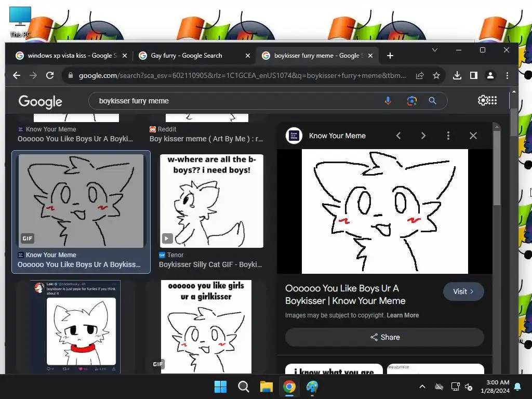Open Ooooo You Like Boys panel title
Viewport: 532px width, 399px height.
click(x=345, y=295)
